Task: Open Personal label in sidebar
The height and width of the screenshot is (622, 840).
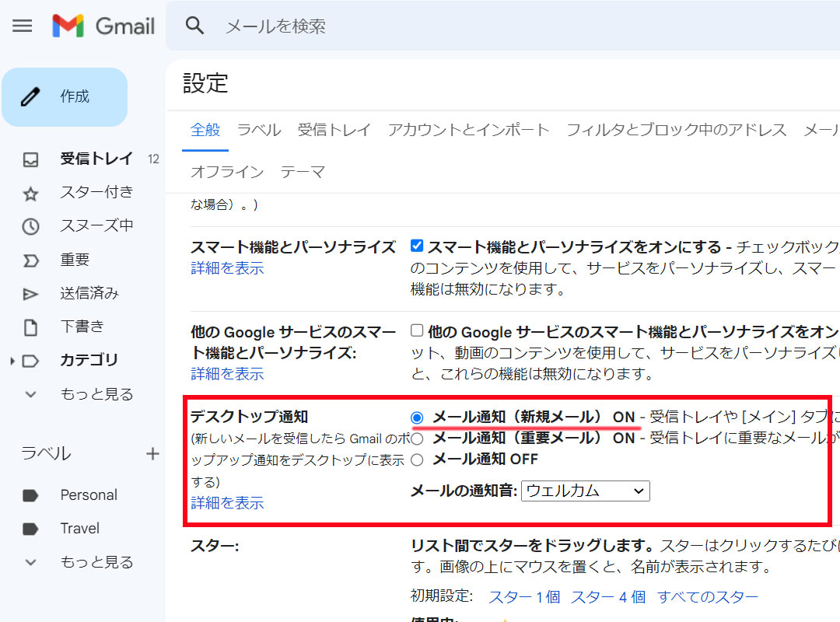Action: pyautogui.click(x=89, y=495)
